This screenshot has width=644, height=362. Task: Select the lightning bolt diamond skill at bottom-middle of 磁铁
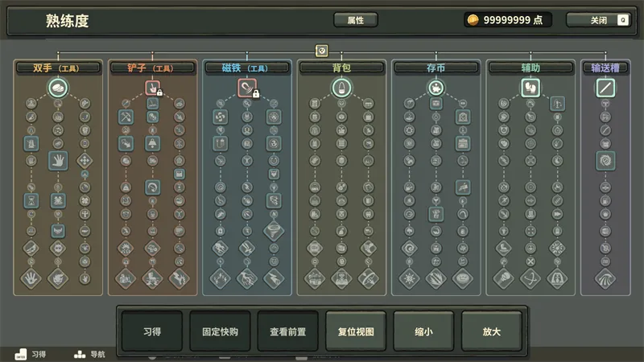click(247, 278)
